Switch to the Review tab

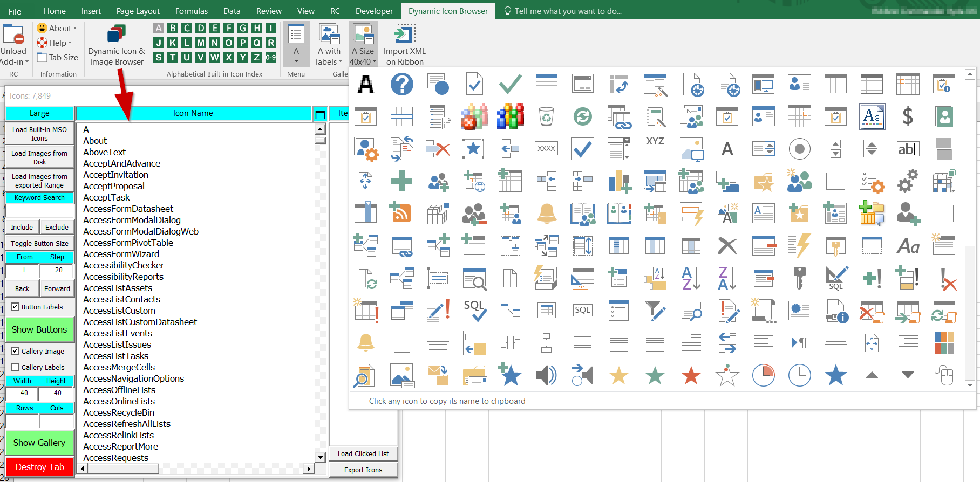[269, 11]
